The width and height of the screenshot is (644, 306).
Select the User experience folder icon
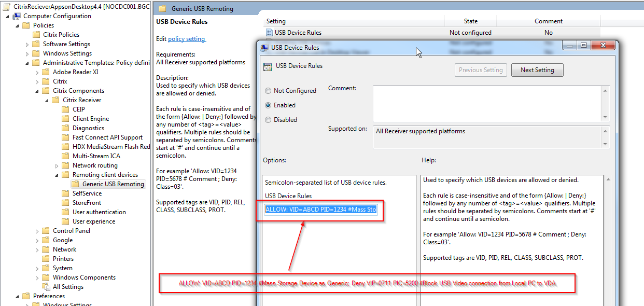point(65,221)
